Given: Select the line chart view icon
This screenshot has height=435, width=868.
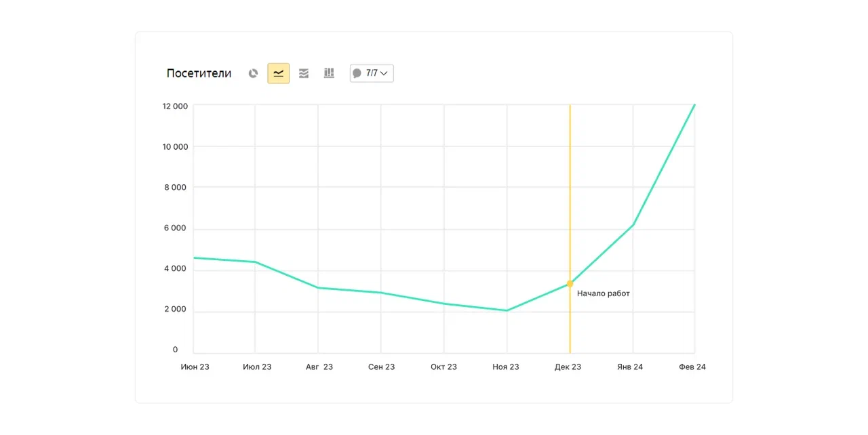Looking at the screenshot, I should click(279, 73).
